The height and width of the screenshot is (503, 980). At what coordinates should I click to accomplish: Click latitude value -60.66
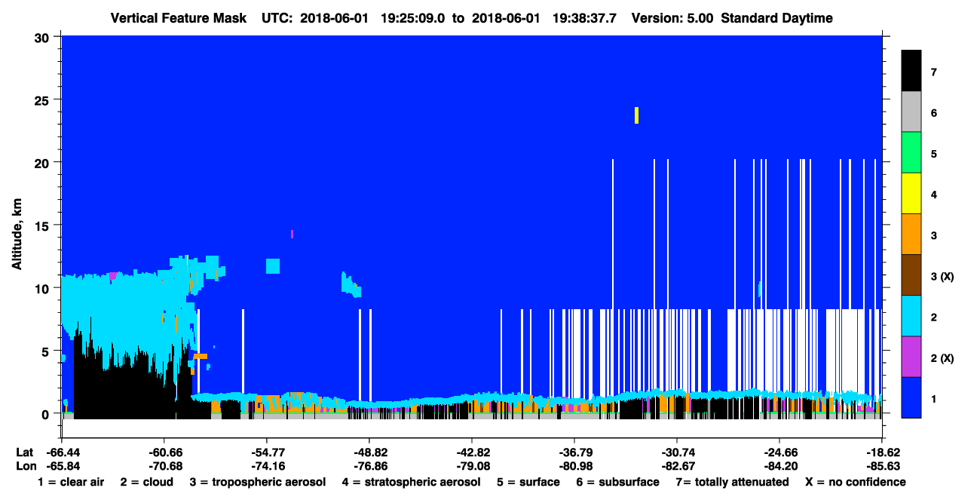pyautogui.click(x=164, y=452)
